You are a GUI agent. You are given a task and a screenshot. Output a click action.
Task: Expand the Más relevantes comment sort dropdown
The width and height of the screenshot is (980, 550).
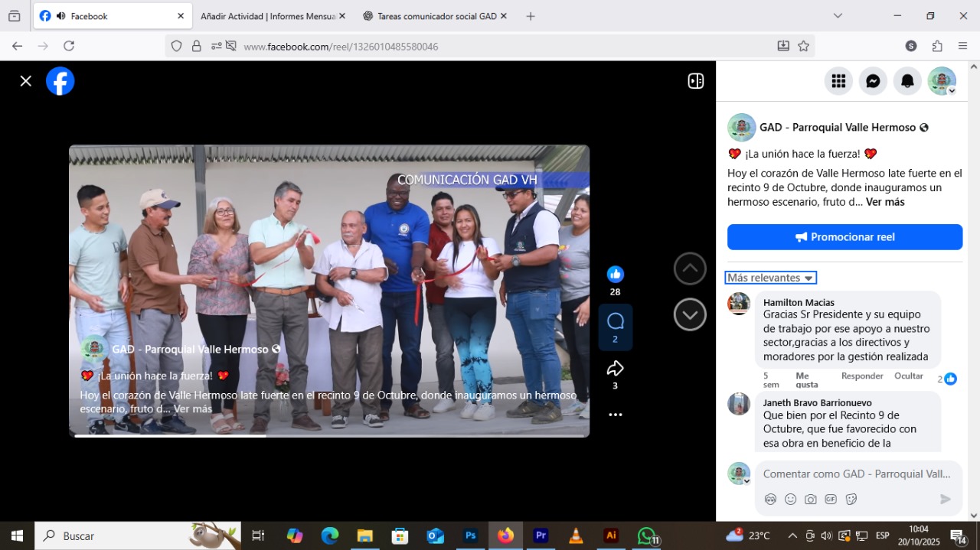770,278
